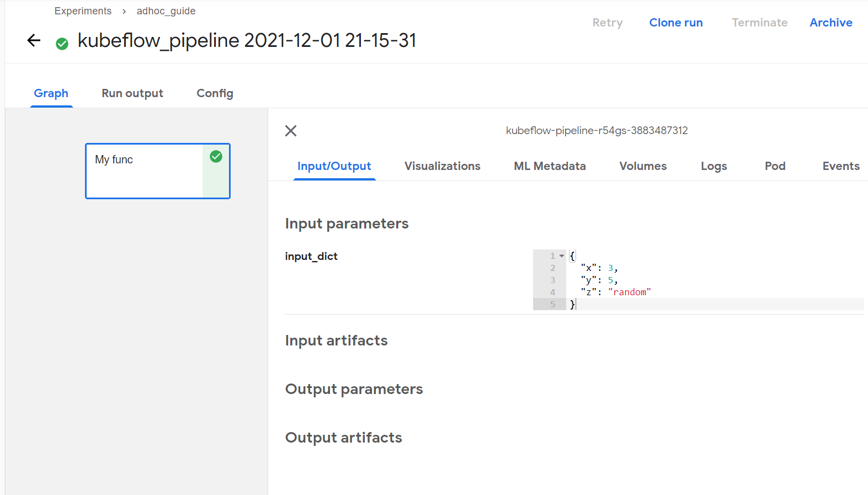Image resolution: width=868 pixels, height=495 pixels.
Task: Switch to the Pod tab
Action: [775, 166]
